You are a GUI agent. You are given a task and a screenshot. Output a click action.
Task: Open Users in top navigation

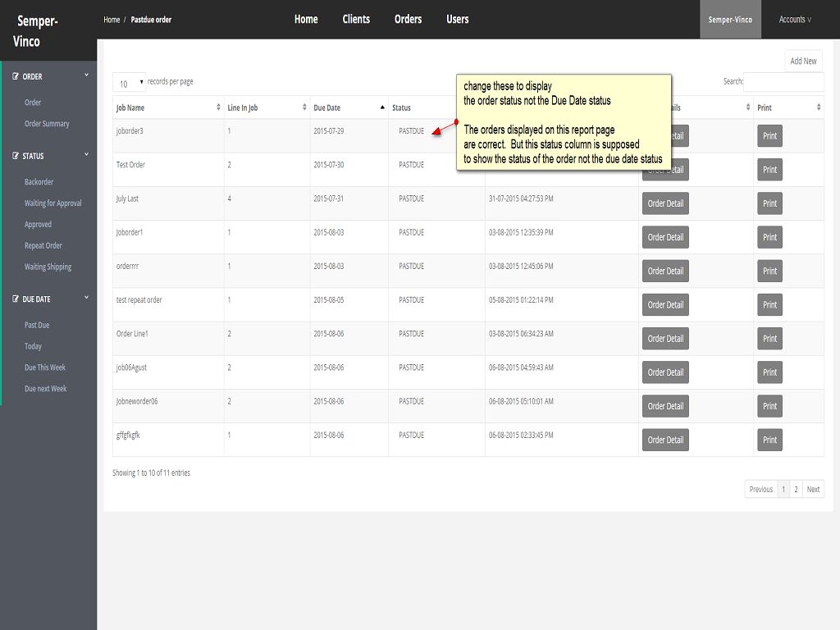458,20
